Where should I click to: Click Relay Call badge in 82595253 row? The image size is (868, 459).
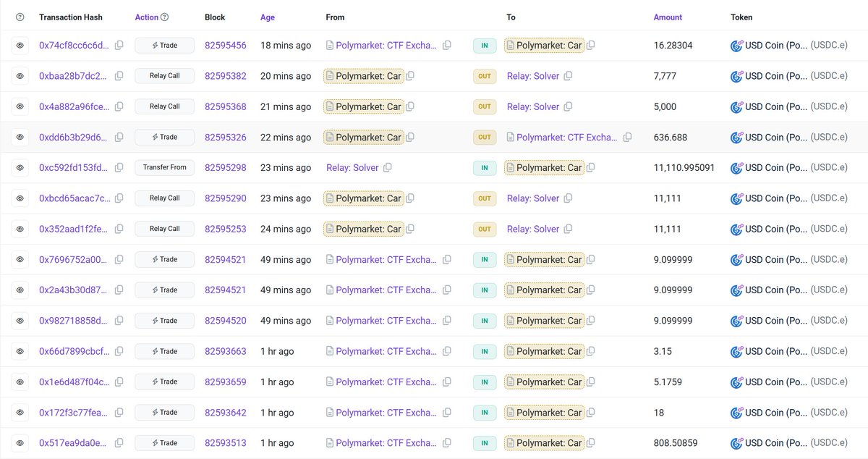[x=164, y=229]
